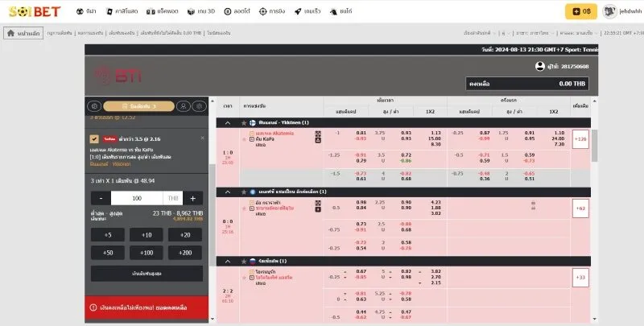Select the 24.00 first-half odds
The height and width of the screenshot is (326, 644).
coord(558,138)
